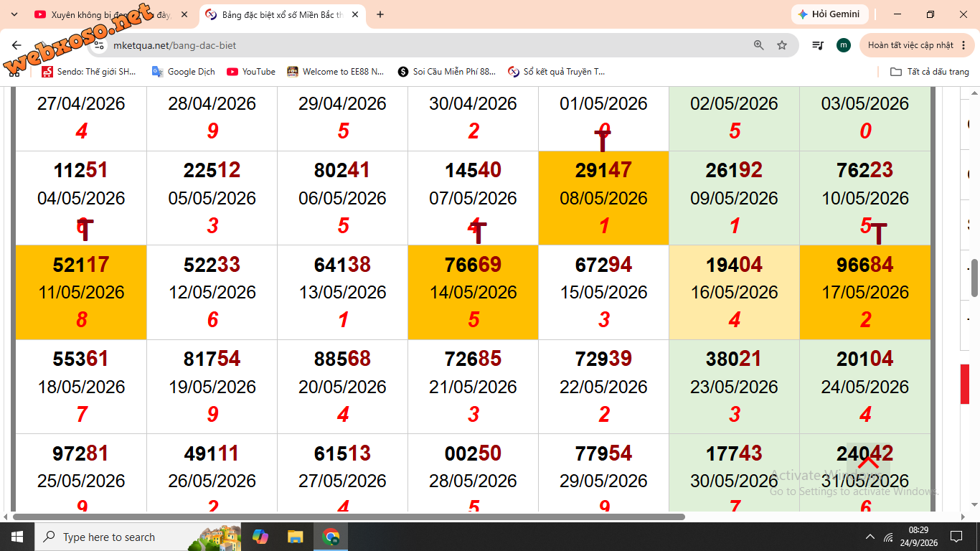The height and width of the screenshot is (551, 980).
Task: Show hidden system tray icons
Action: tap(870, 537)
